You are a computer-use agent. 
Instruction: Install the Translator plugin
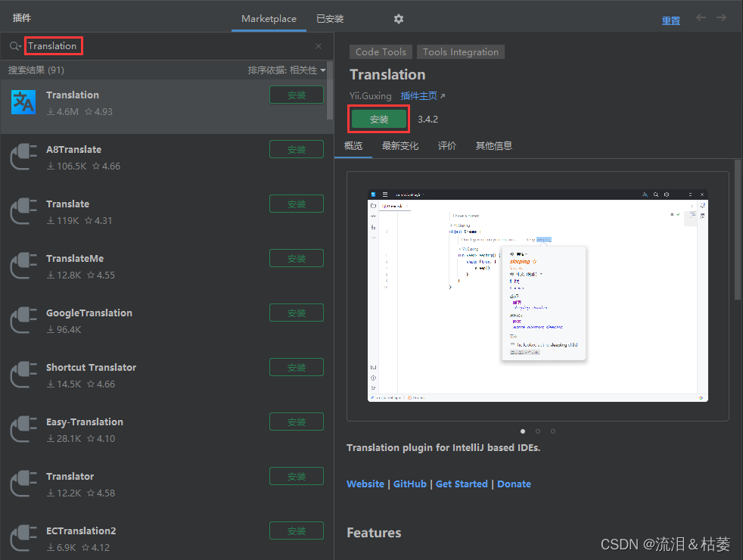click(x=297, y=476)
